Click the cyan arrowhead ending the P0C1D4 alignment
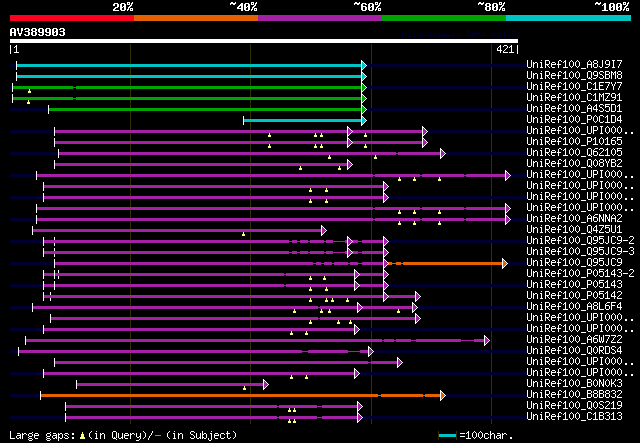640x443 pixels. 364,120
